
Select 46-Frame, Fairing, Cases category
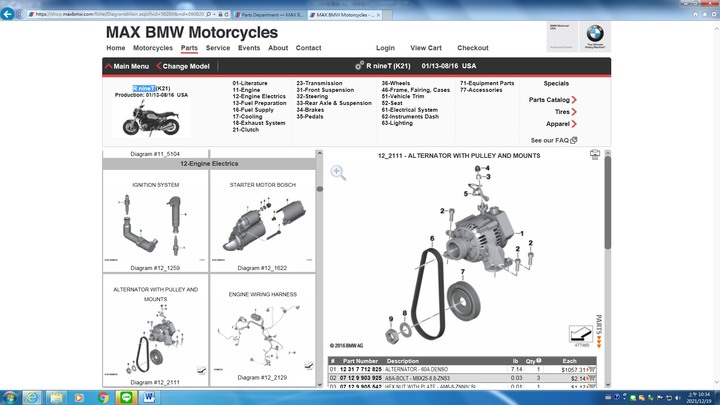[x=416, y=90]
